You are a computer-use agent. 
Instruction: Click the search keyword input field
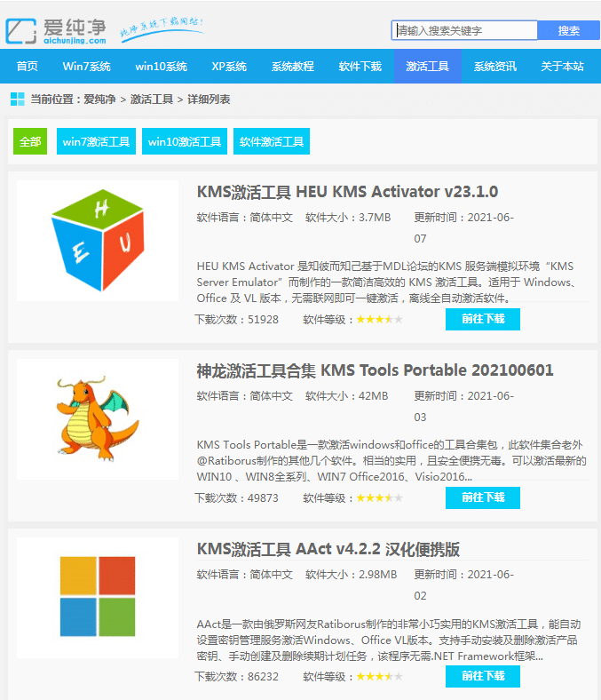pos(464,30)
